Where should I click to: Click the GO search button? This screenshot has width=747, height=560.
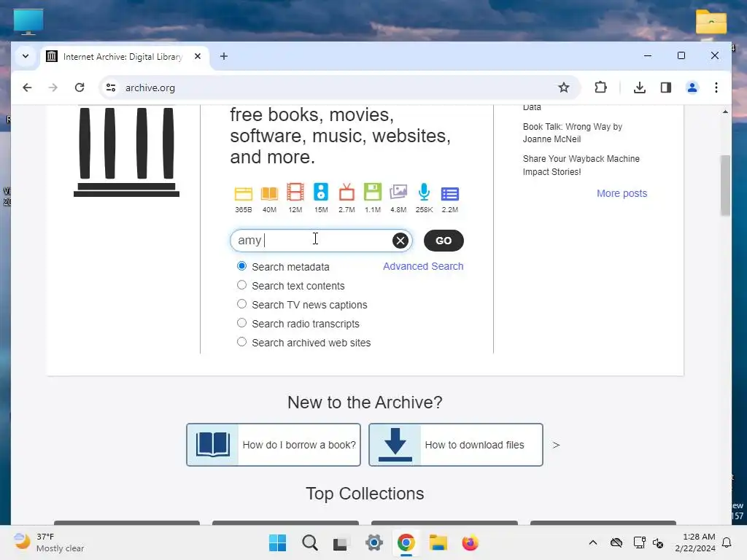(444, 241)
